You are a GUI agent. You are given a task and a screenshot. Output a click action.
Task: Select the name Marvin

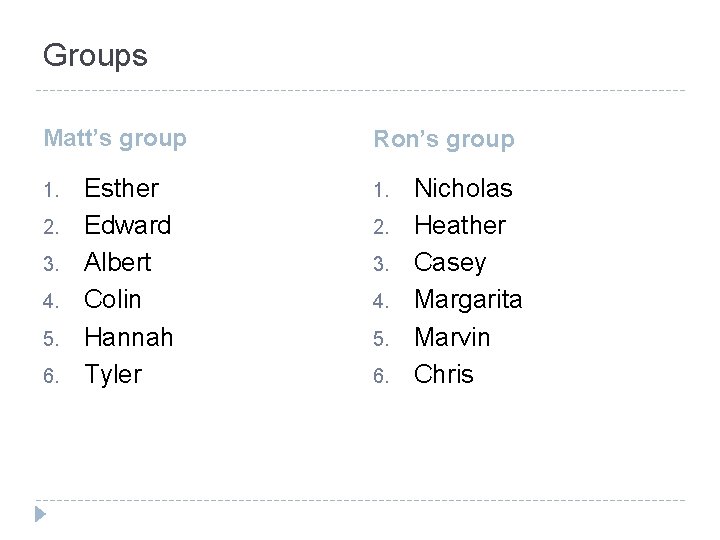[x=452, y=337]
